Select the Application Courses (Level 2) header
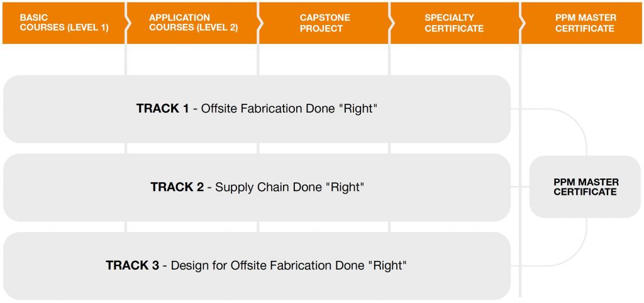 point(192,23)
